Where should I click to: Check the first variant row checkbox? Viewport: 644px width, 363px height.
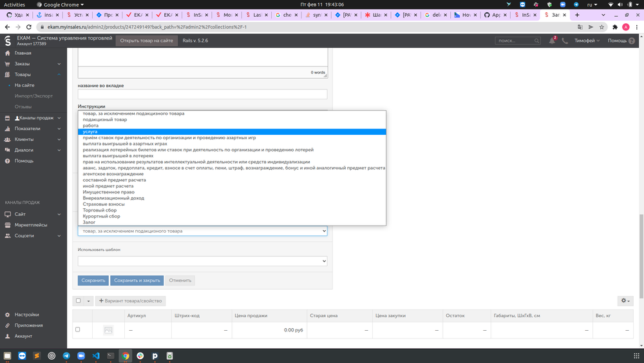(x=78, y=329)
